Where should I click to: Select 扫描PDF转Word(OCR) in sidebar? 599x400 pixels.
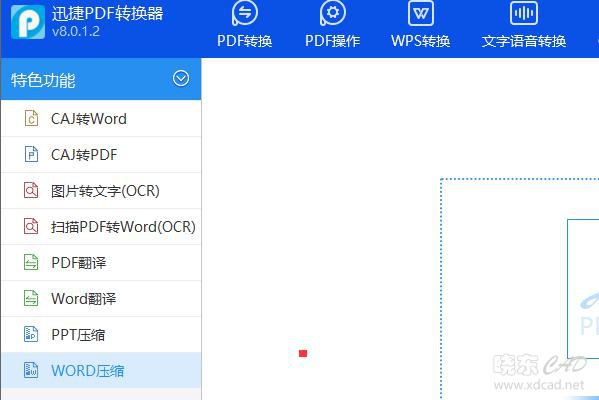[101, 227]
